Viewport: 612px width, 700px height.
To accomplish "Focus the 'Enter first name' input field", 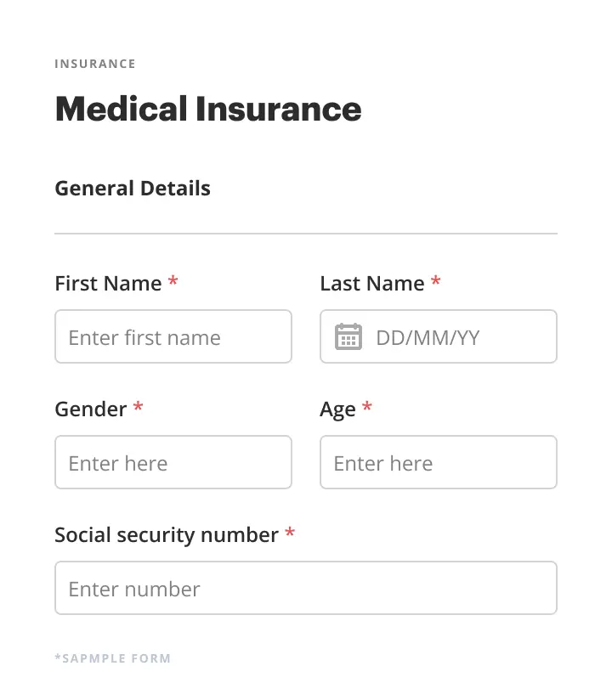I will [x=173, y=337].
